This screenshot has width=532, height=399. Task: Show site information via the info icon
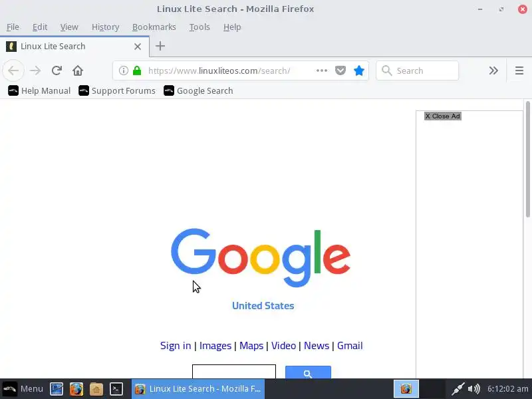point(124,70)
